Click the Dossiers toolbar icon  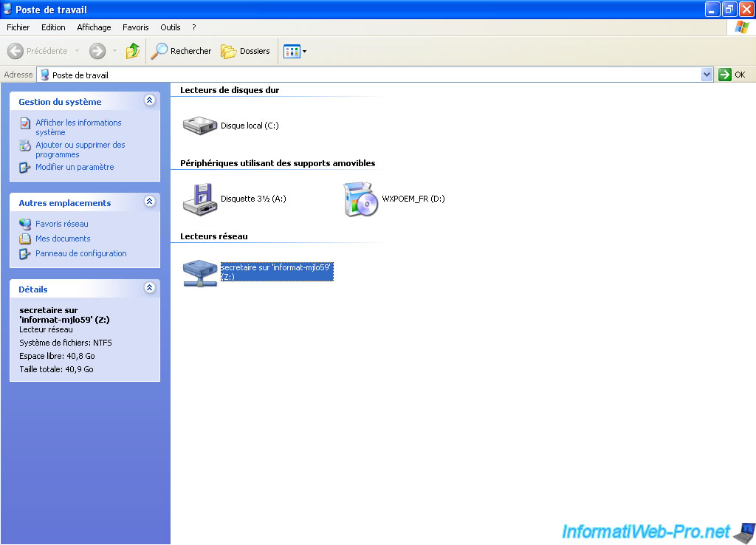coord(245,51)
